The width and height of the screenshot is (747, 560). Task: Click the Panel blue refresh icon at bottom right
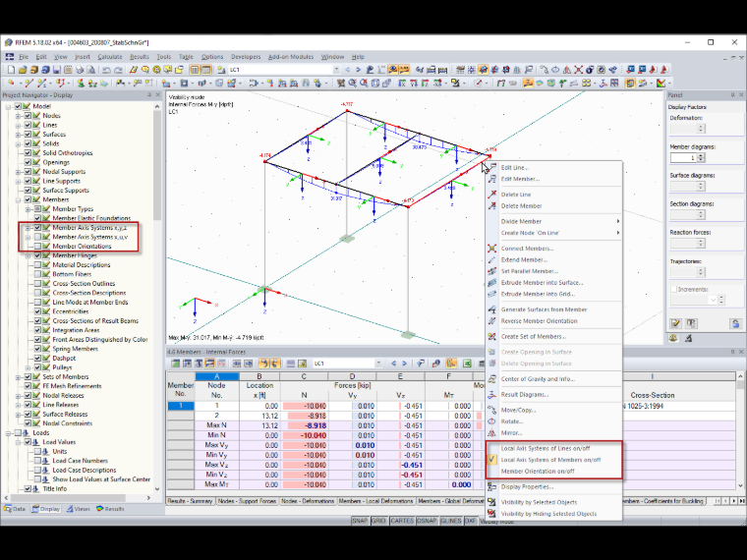pyautogui.click(x=735, y=323)
